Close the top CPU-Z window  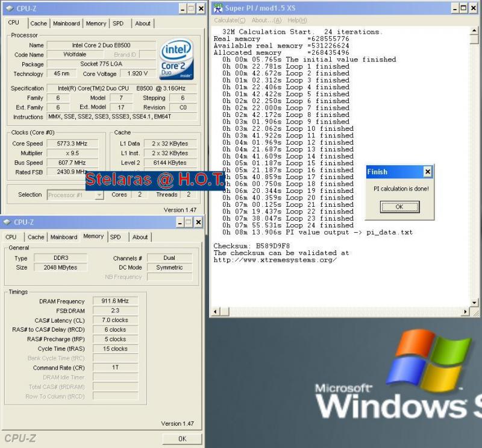[201, 8]
